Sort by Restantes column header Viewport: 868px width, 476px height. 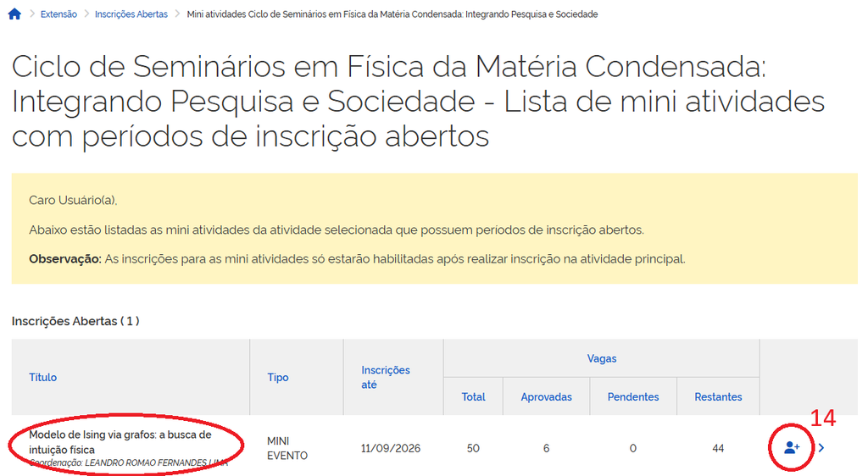(x=718, y=396)
